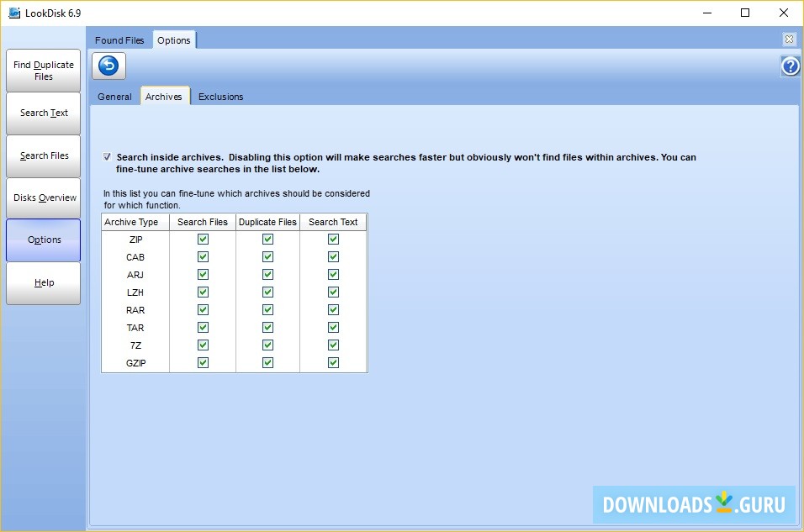Image resolution: width=804 pixels, height=532 pixels.
Task: Switch to the Found Files tab
Action: [x=119, y=40]
